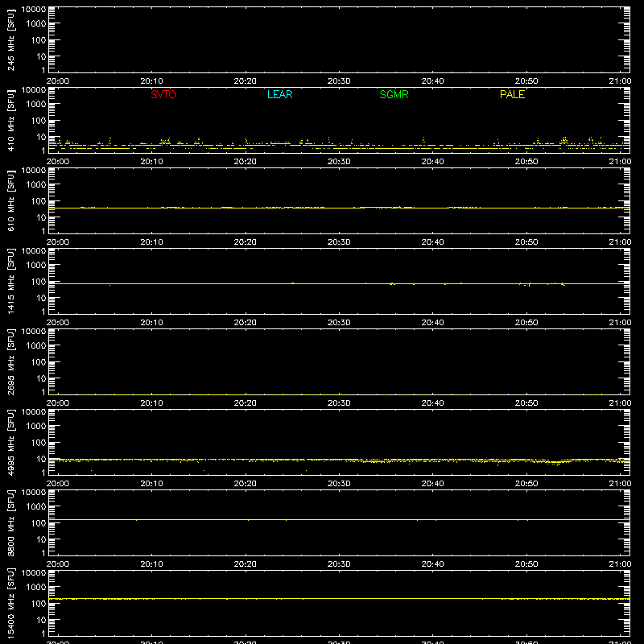Select the 20:00 label below 1415 MHz plot
The height and width of the screenshot is (644, 644).
[58, 323]
